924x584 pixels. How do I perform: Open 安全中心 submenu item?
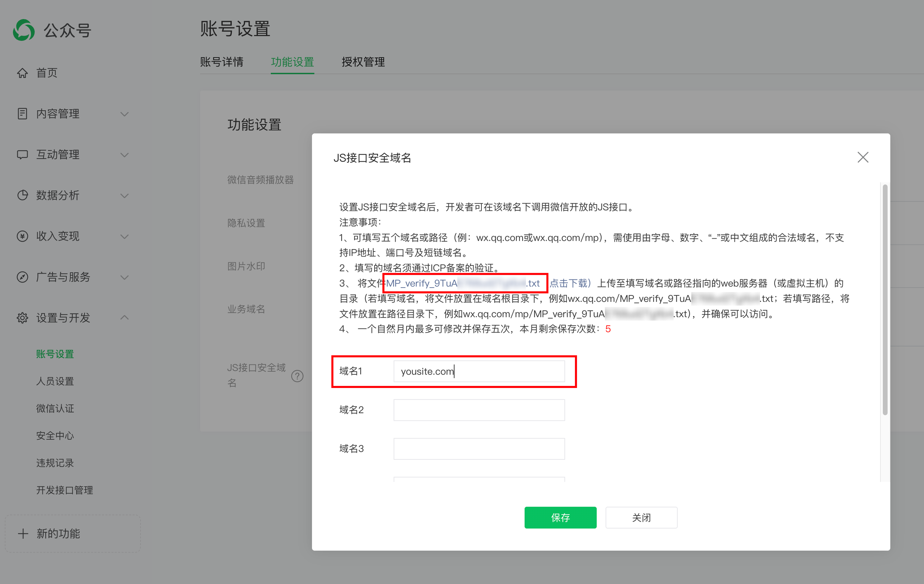pyautogui.click(x=55, y=435)
